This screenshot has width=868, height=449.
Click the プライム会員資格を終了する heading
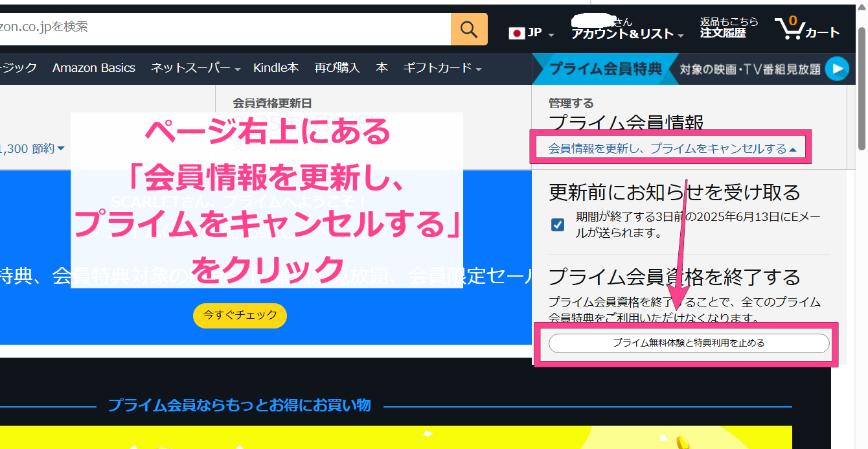coord(674,277)
